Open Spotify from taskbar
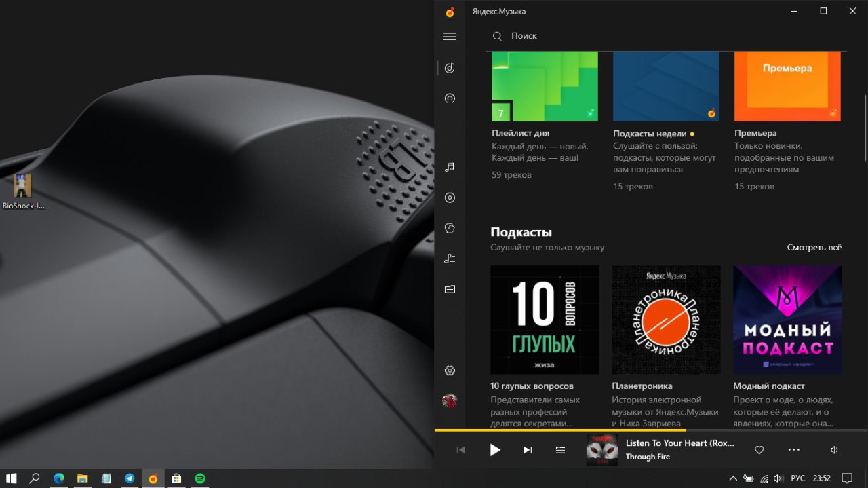868x488 pixels. [x=200, y=478]
